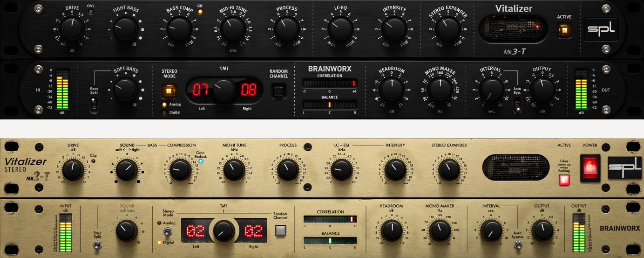
Task: Toggle the Active button on Mk3-T
Action: pyautogui.click(x=564, y=31)
